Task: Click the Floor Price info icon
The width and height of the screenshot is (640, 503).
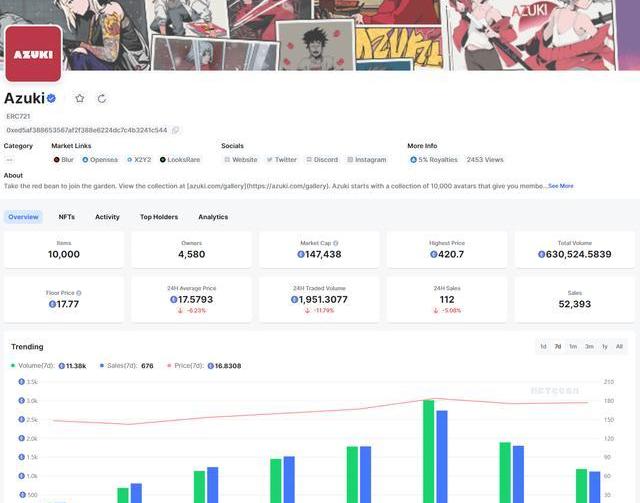Action: (79, 293)
